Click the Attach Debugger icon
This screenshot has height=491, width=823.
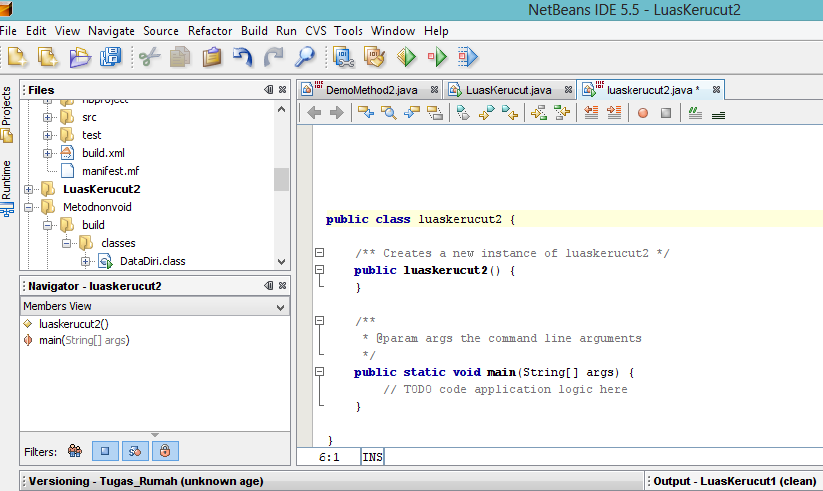468,57
